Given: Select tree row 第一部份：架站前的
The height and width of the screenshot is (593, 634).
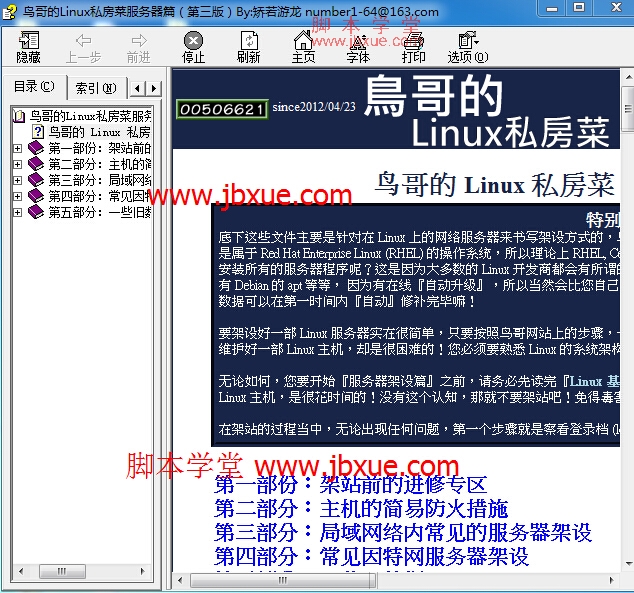Looking at the screenshot, I should tap(99, 148).
